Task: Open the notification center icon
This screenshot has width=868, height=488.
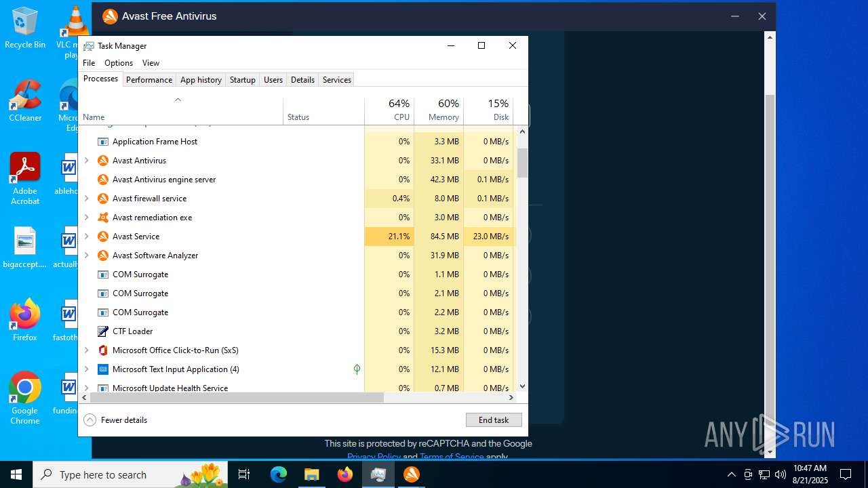Action: pos(846,474)
